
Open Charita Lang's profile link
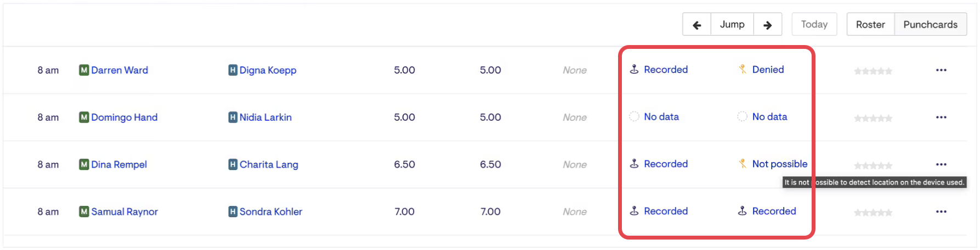tap(269, 165)
